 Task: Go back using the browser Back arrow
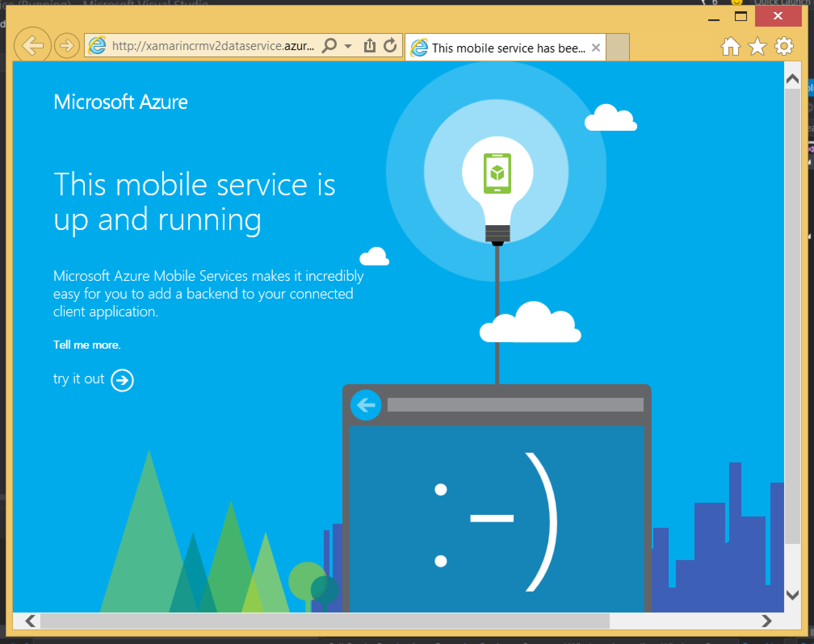click(x=32, y=46)
